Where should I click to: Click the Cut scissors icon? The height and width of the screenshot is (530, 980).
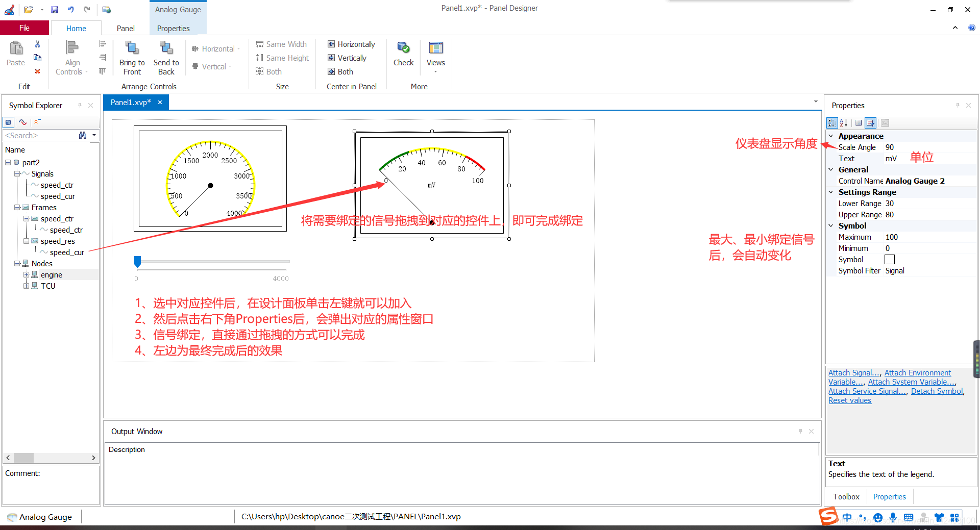[x=37, y=44]
